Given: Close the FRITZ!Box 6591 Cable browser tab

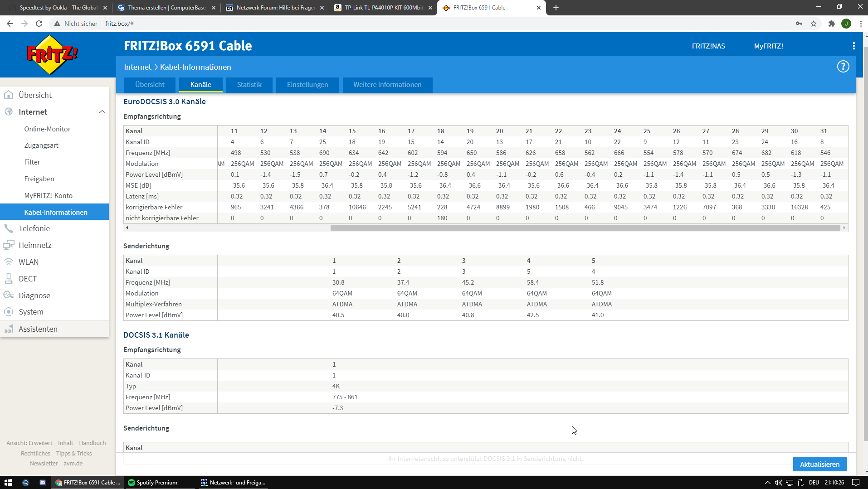Looking at the screenshot, I should pos(538,8).
